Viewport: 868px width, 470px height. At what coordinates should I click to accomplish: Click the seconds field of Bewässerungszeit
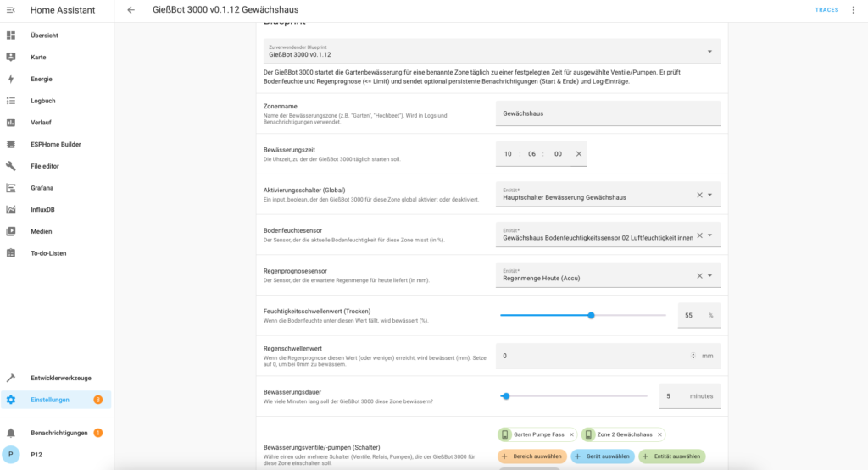tap(558, 154)
